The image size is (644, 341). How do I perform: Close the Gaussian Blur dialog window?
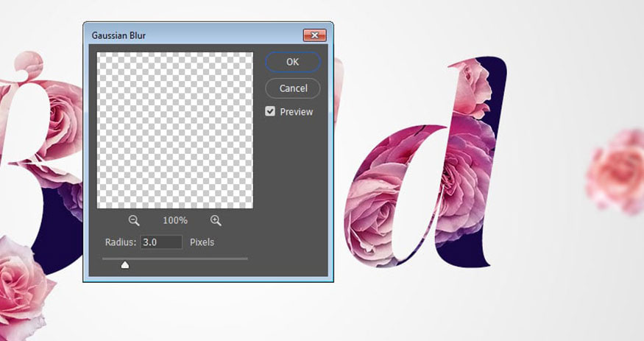coord(314,35)
